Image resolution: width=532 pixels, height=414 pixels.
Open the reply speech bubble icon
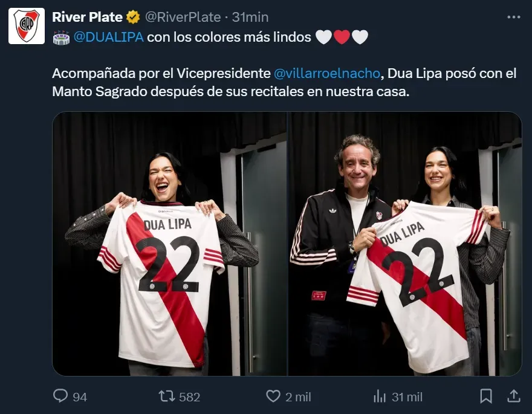pyautogui.click(x=60, y=396)
